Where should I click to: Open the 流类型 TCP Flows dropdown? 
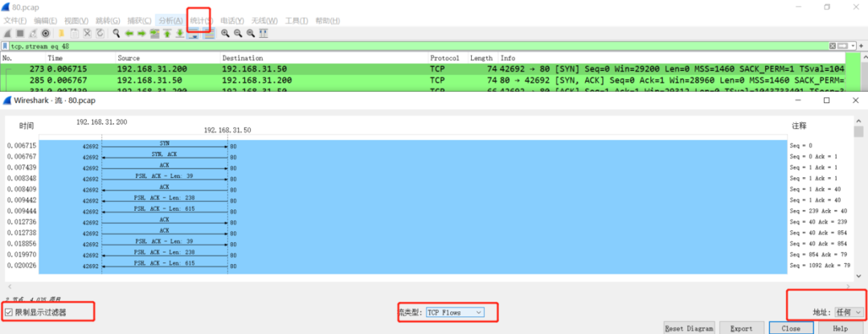[455, 313]
